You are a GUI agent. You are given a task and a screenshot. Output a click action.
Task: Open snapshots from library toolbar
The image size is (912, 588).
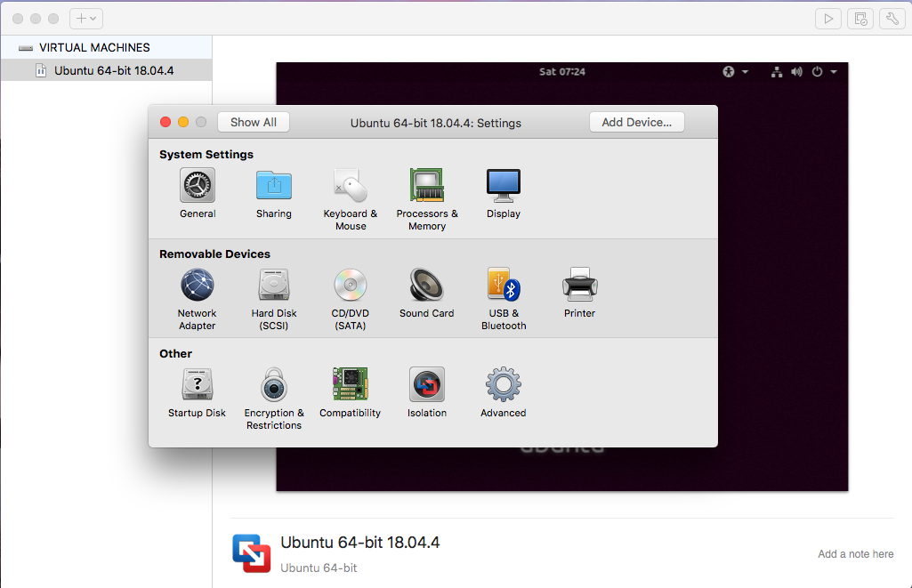[x=860, y=19]
